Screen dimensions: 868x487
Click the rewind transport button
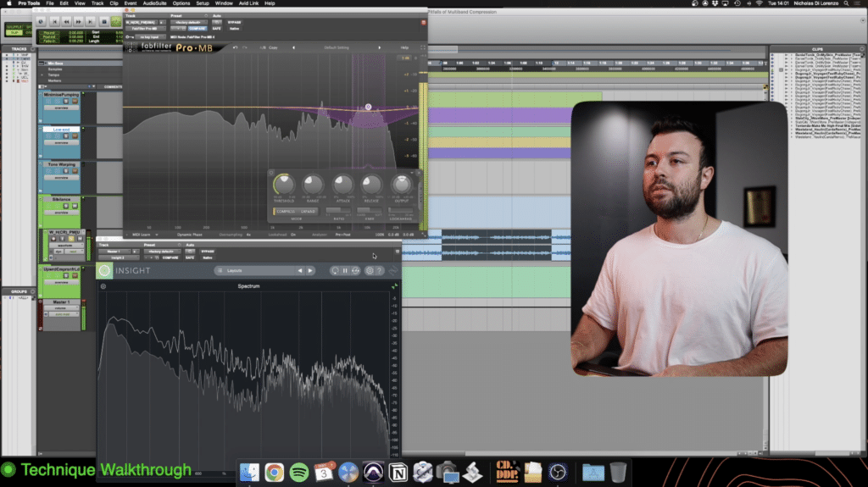click(x=66, y=21)
